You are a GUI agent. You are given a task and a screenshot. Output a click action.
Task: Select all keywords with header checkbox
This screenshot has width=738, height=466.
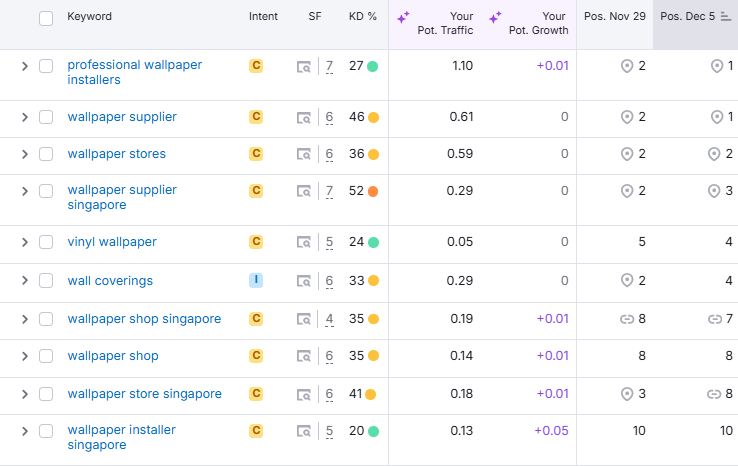pos(46,18)
